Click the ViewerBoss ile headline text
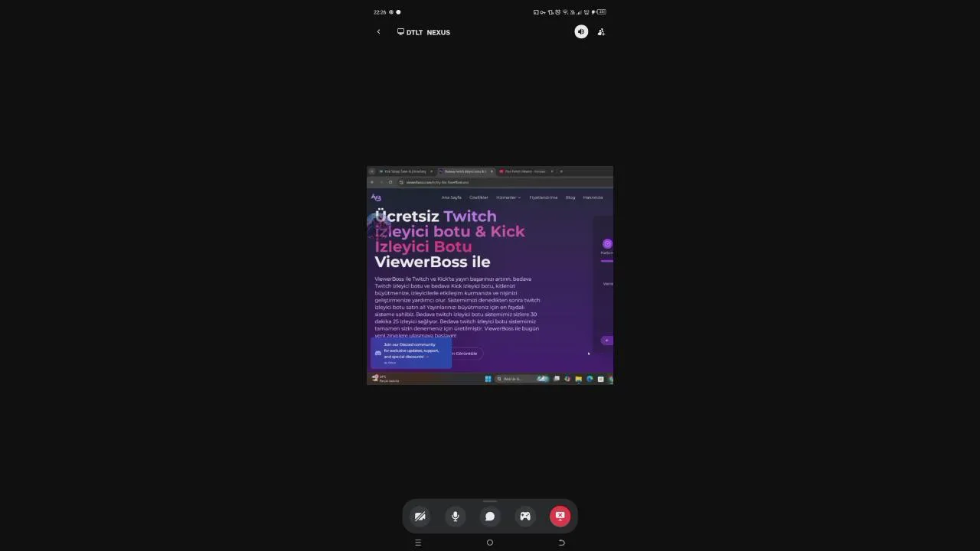980x551 pixels. 432,262
